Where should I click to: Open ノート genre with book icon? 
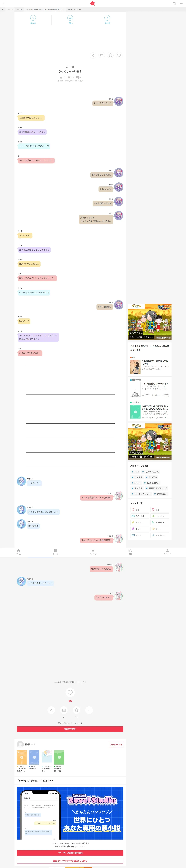[x=140, y=535]
